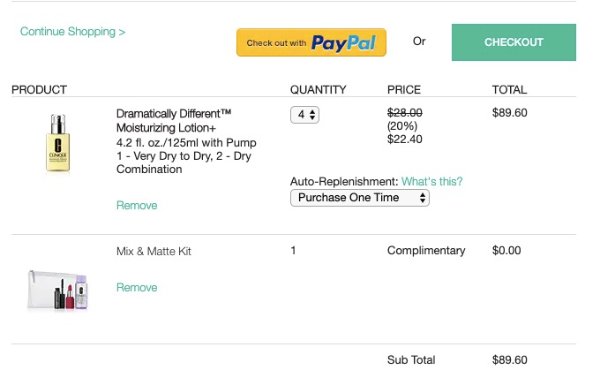Open Dramatically Different Moisturizing Lotion+ product title
Image resolution: width=600 pixels, height=385 pixels.
pos(173,121)
